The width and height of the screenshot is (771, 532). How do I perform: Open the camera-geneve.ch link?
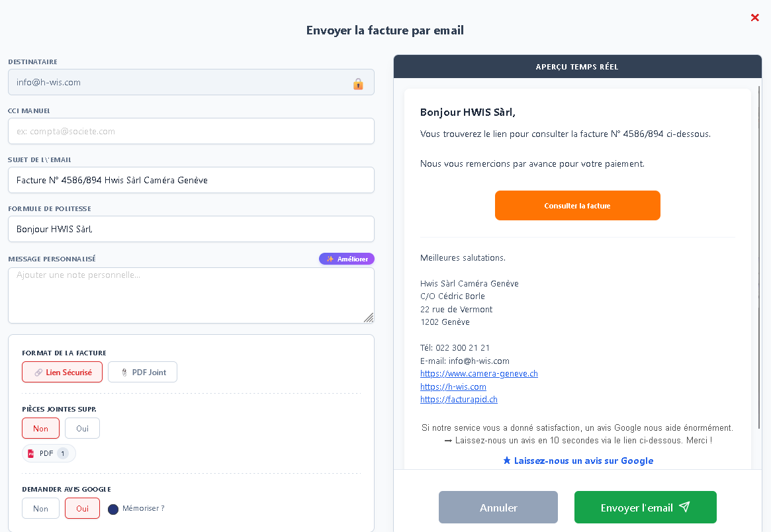coord(478,374)
